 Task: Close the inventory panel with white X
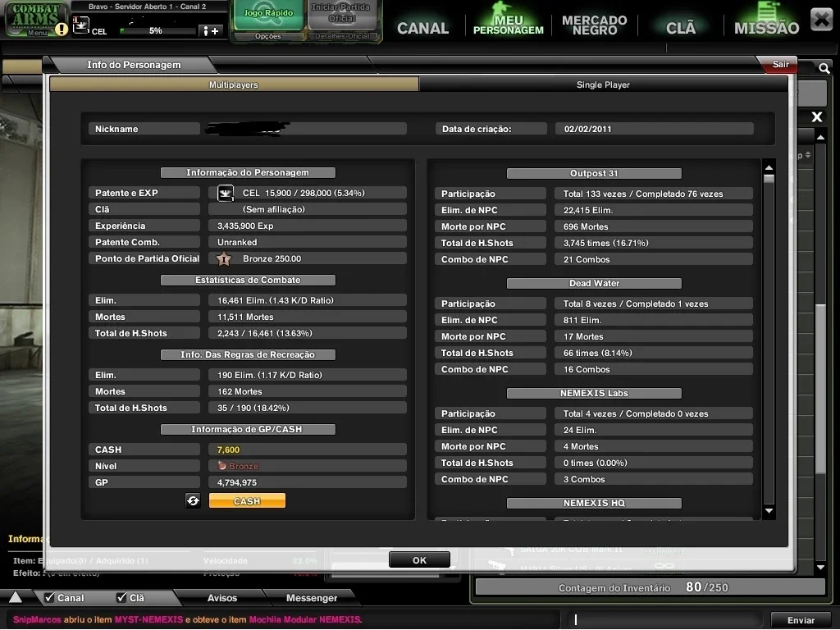817,116
